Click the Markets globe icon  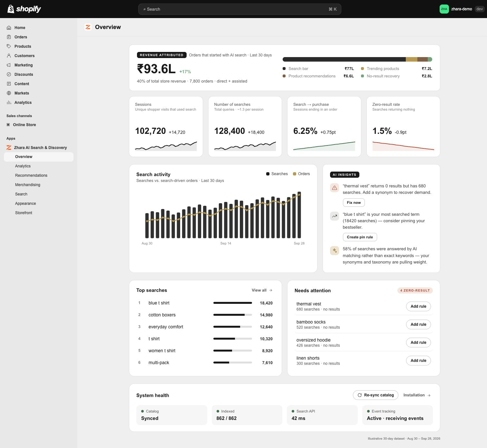[9, 93]
